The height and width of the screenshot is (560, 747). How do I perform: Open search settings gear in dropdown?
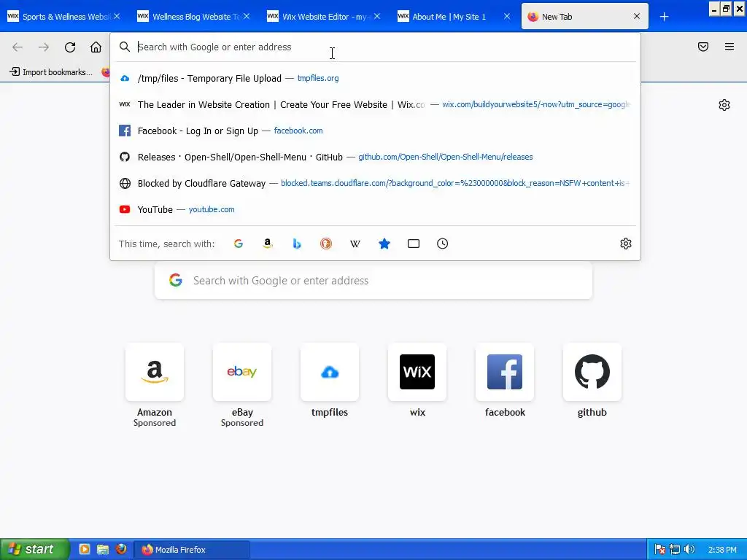point(626,244)
